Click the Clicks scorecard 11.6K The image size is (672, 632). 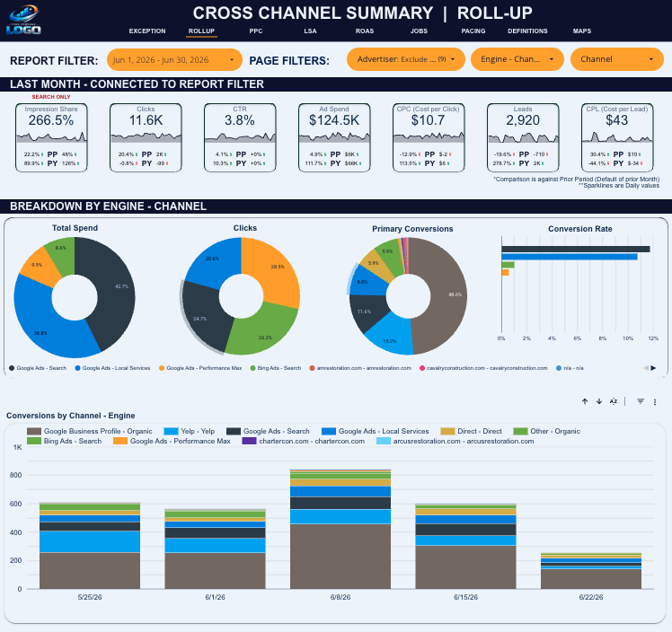146,137
